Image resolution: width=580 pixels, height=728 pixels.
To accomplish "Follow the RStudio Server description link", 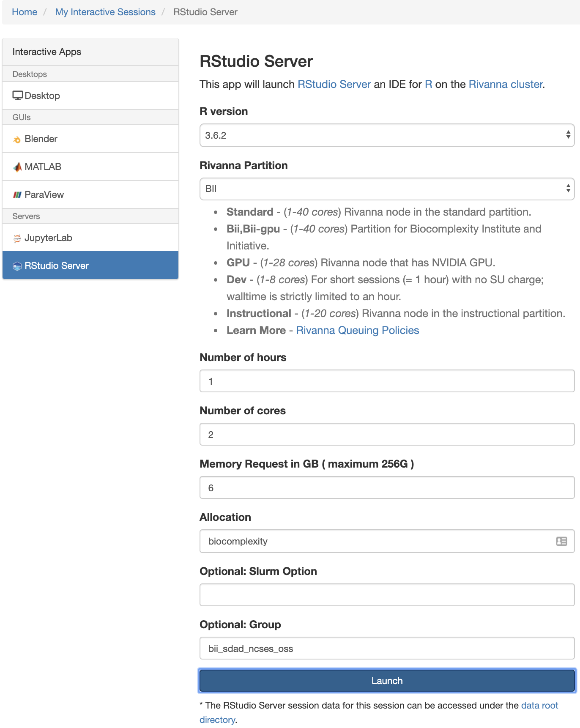I will [x=334, y=84].
